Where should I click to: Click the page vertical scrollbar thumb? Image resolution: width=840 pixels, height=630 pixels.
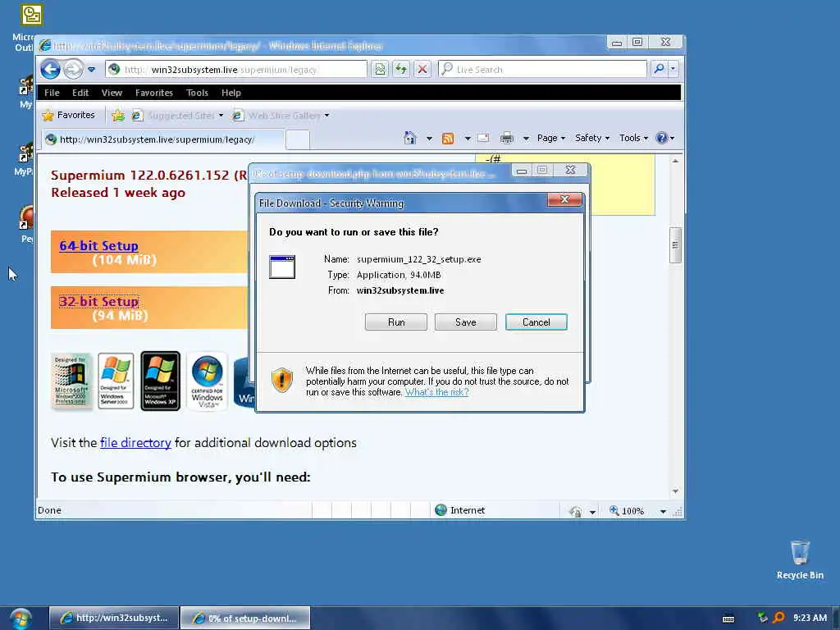click(x=675, y=245)
